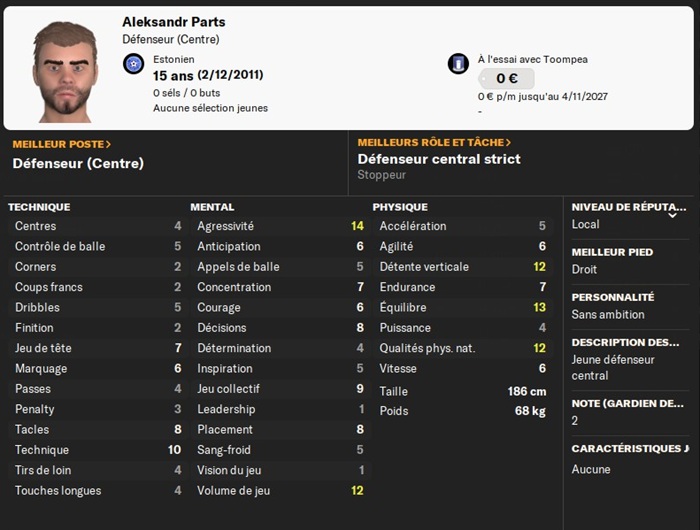Click the Volume de jeu attribute row
Image resolution: width=700 pixels, height=530 pixels.
click(x=277, y=491)
